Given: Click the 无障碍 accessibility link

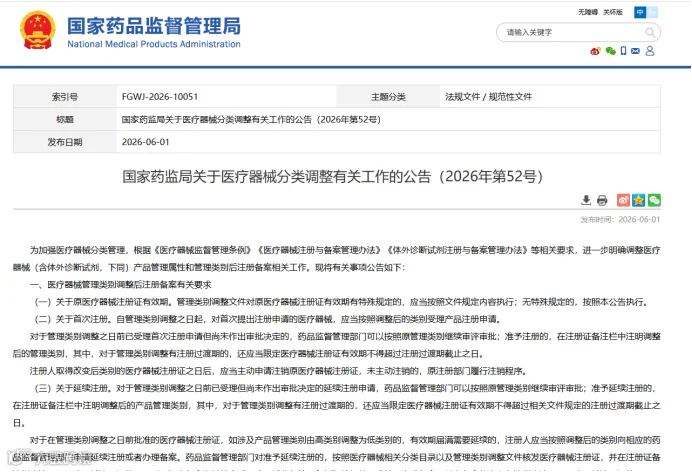Looking at the screenshot, I should [x=588, y=12].
